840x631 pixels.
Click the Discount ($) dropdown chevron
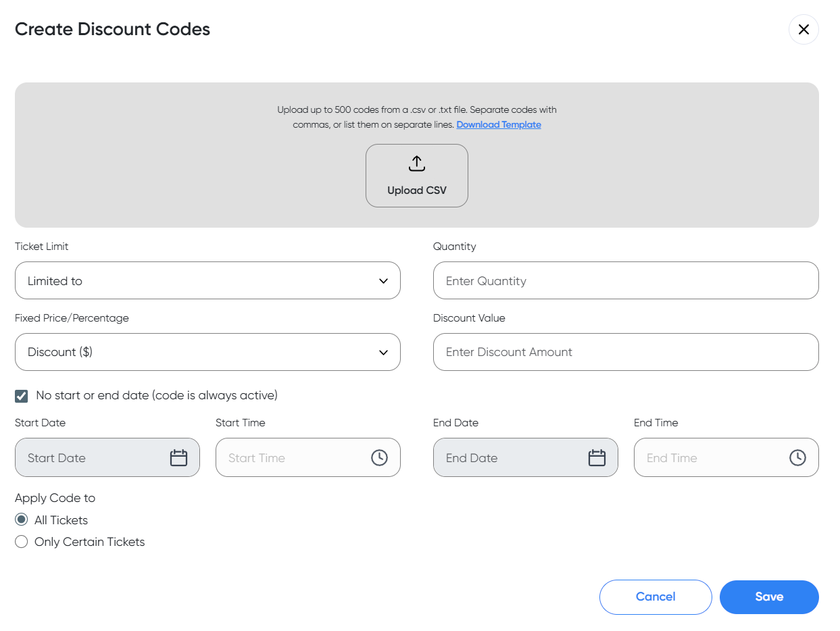383,353
